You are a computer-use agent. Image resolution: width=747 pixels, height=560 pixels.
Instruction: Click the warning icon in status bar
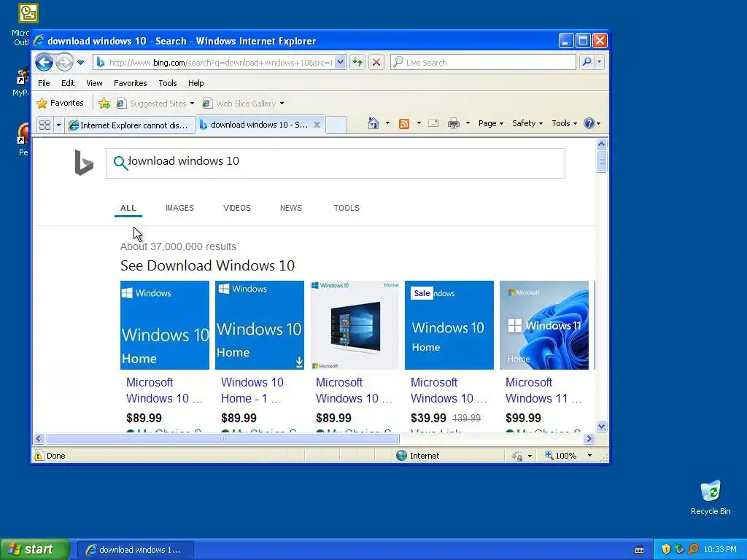tap(39, 456)
